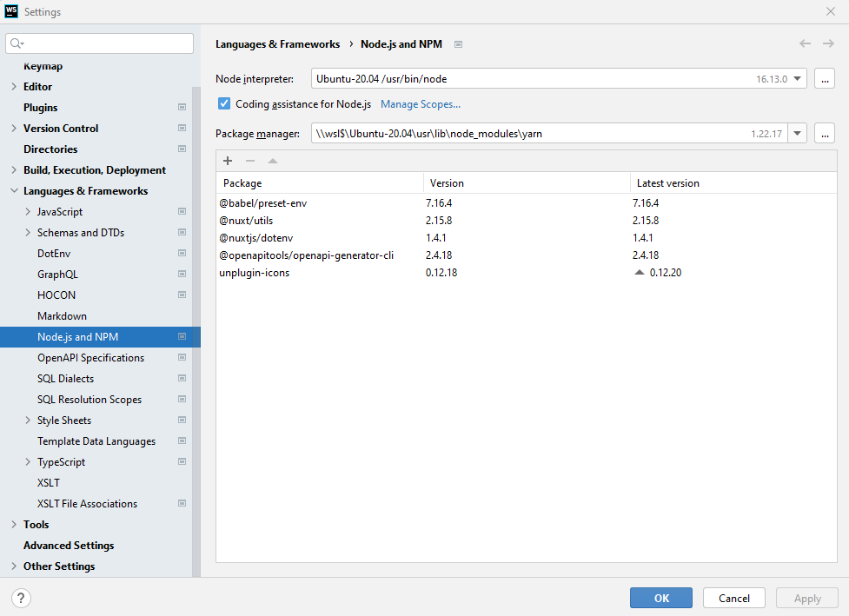849x616 pixels.
Task: Open the Directories settings page
Action: (50, 149)
